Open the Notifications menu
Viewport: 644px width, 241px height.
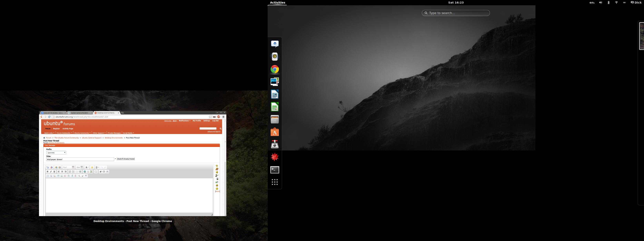pyautogui.click(x=184, y=121)
